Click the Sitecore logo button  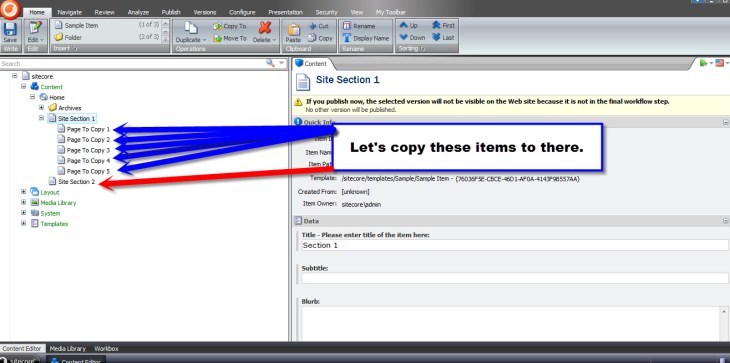(x=10, y=9)
